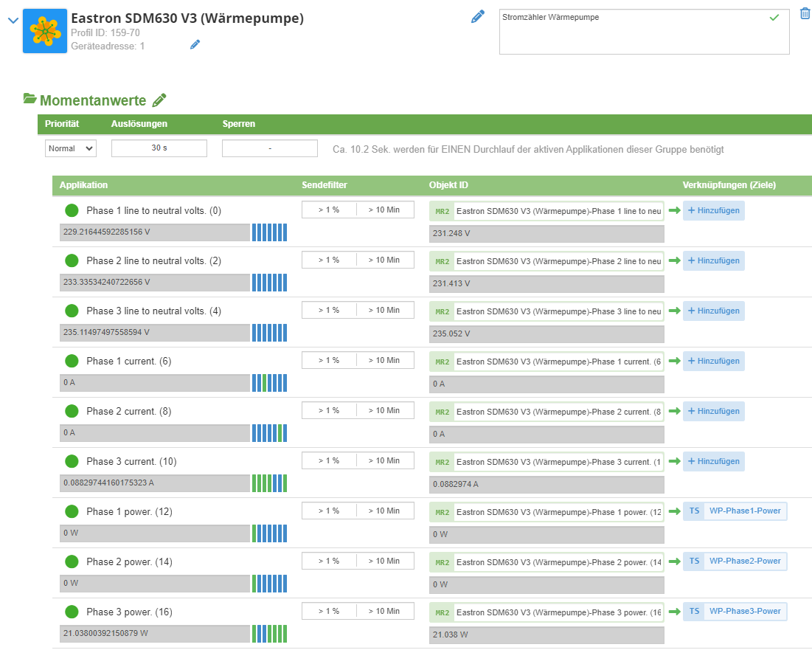812x650 pixels.
Task: Click history bars for Phase 3 current
Action: click(269, 483)
